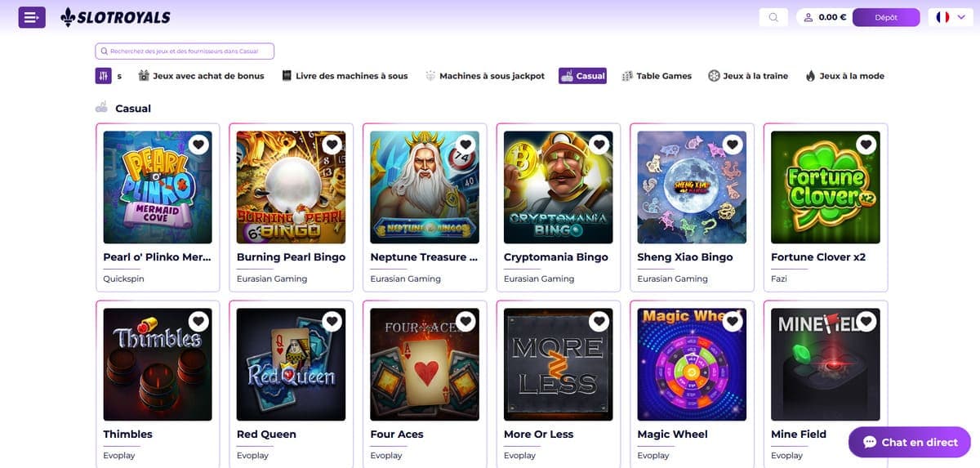
Task: Click the Fazi provider link
Action: click(779, 279)
